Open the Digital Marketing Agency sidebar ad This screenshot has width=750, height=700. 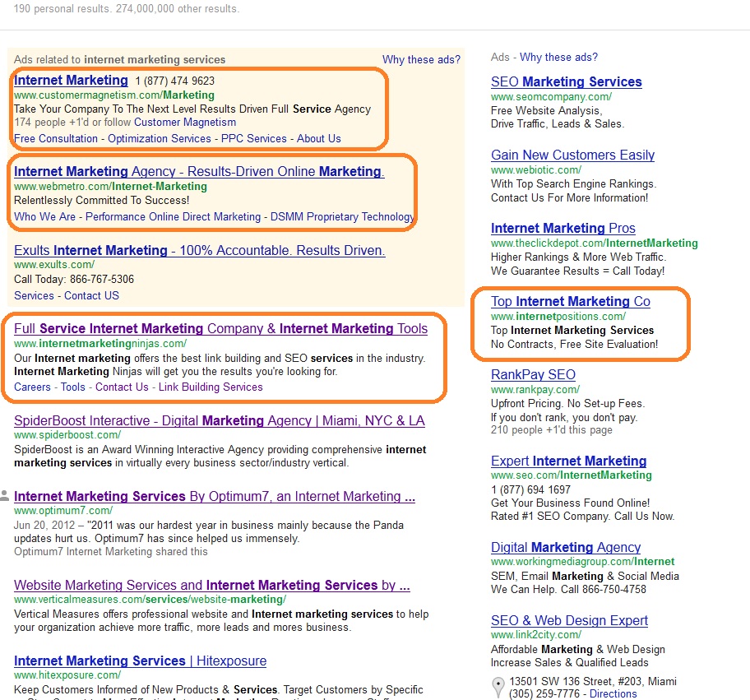[566, 547]
